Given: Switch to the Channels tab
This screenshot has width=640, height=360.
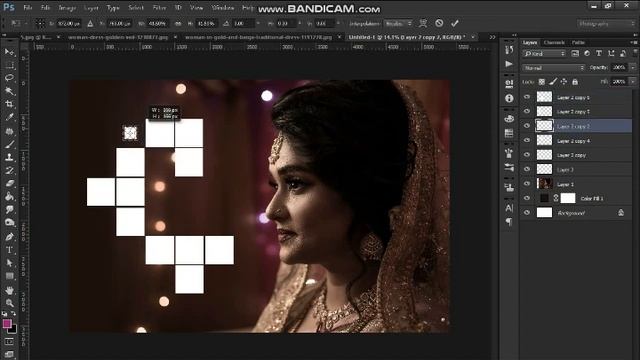Looking at the screenshot, I should 554,42.
